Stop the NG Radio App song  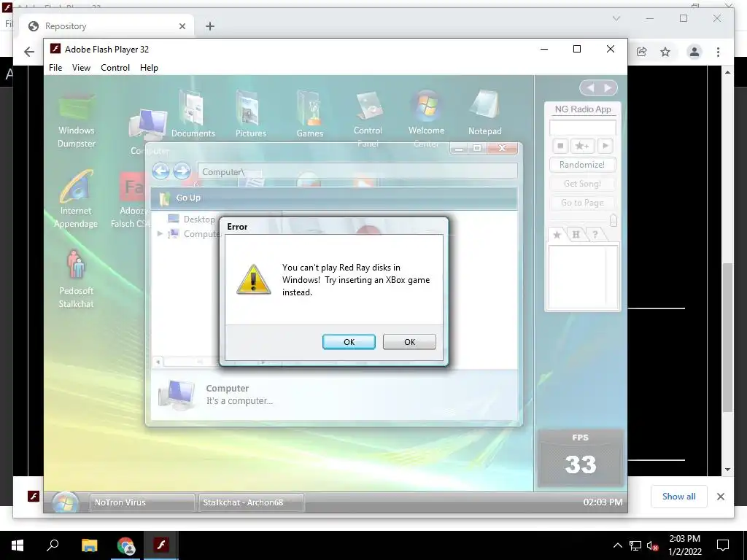pos(561,146)
